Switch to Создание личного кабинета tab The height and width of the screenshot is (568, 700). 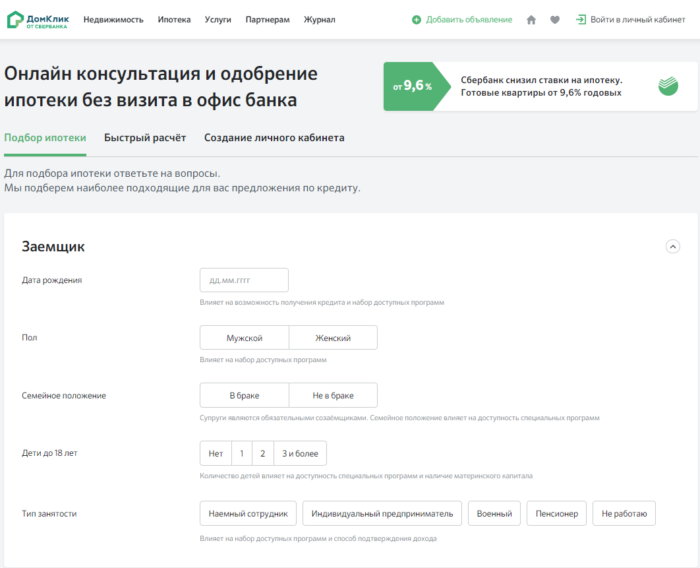tap(274, 138)
